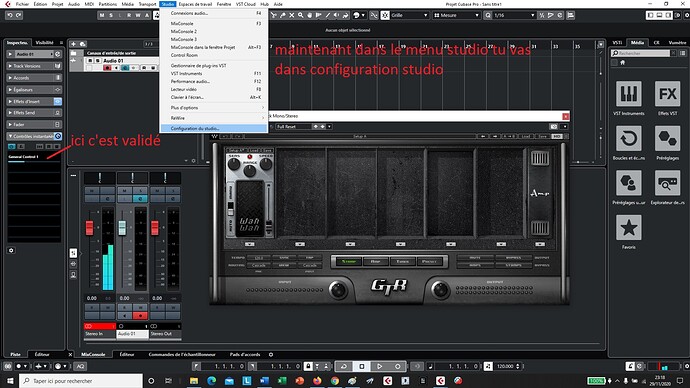Click the Redo arrow icon
Image resolution: width=690 pixels, height=388 pixels.
coord(18,15)
